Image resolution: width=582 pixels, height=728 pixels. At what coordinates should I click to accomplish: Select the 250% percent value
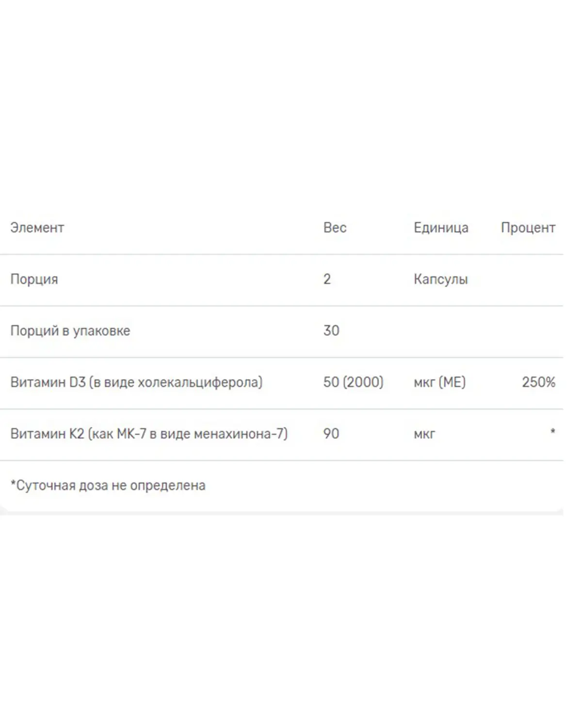coord(538,382)
